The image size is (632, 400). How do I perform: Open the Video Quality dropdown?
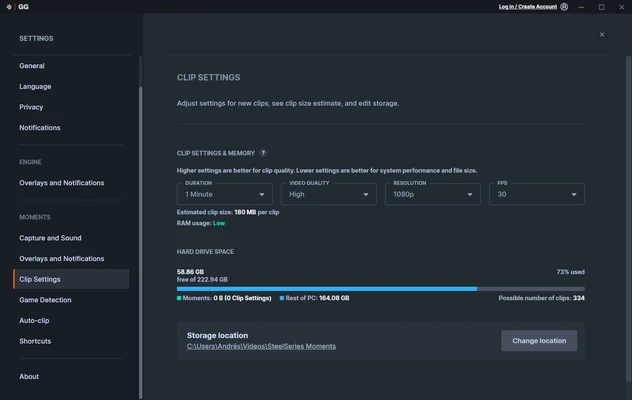[x=329, y=194]
